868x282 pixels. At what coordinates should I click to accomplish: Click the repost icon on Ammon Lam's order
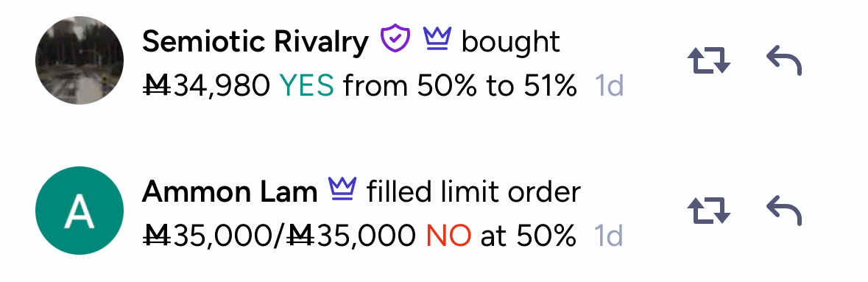pos(709,211)
